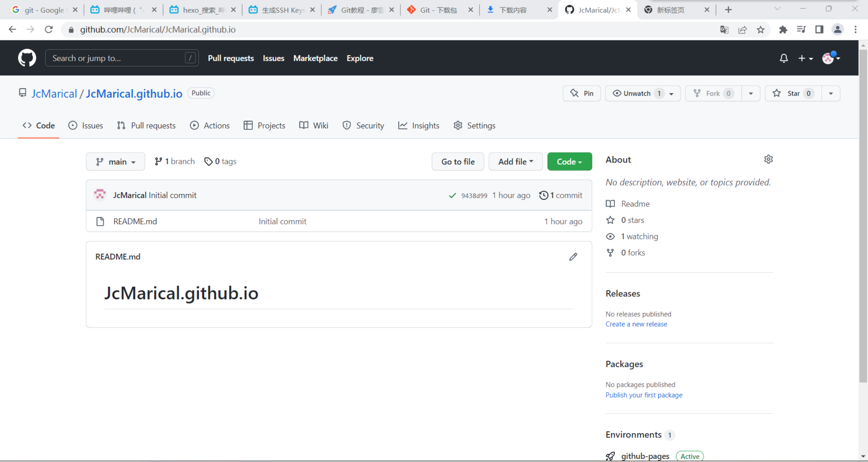Open README.md in the file list

(135, 221)
